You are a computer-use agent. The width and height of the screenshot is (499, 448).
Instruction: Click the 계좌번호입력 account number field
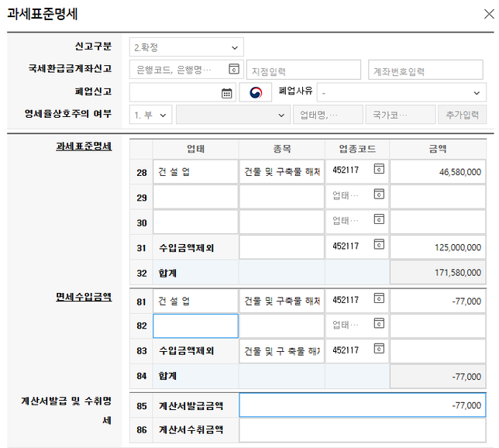425,71
